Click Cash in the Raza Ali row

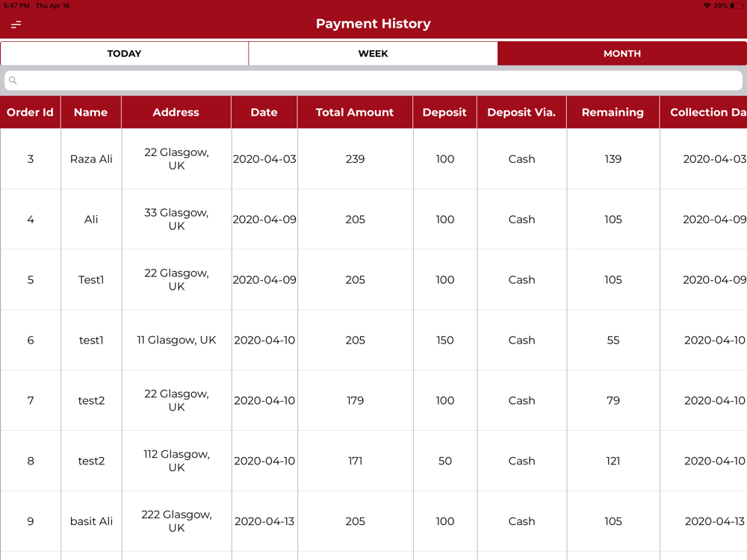pyautogui.click(x=521, y=159)
